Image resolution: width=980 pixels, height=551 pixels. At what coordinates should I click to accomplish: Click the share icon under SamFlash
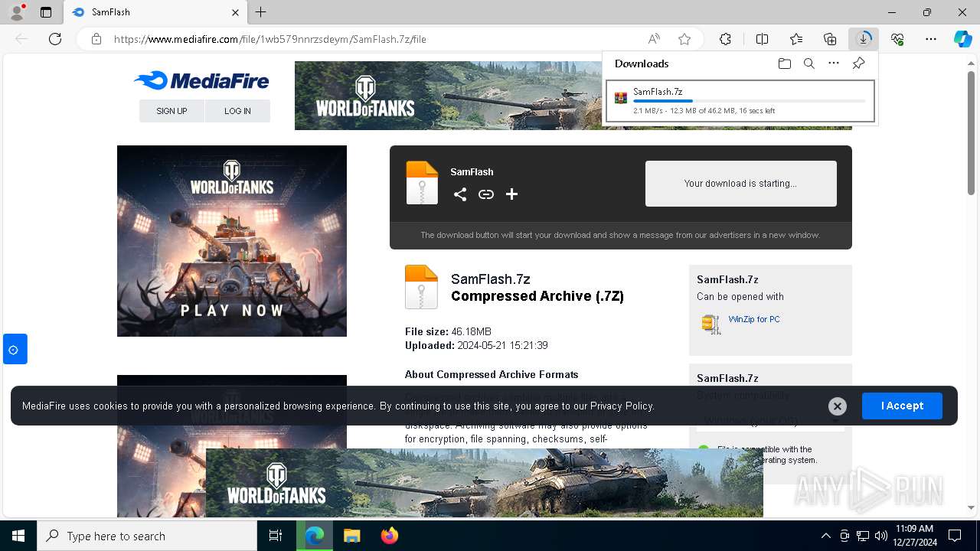(x=459, y=194)
